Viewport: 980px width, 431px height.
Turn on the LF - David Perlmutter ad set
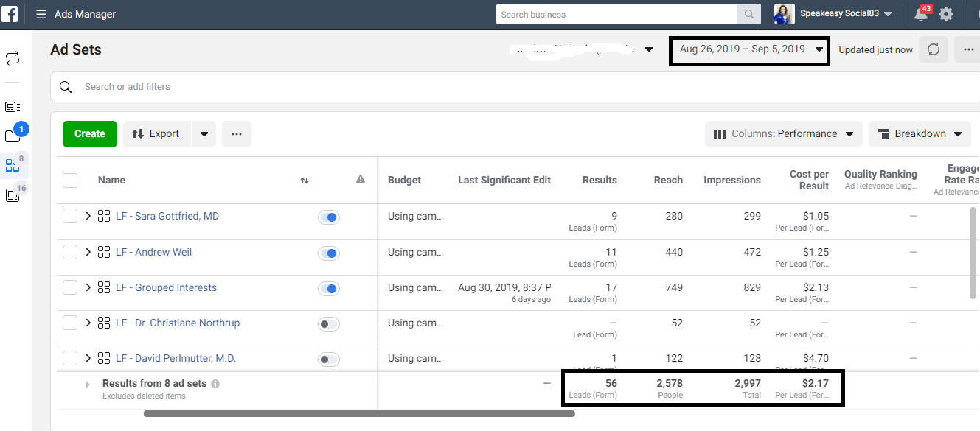tap(329, 359)
